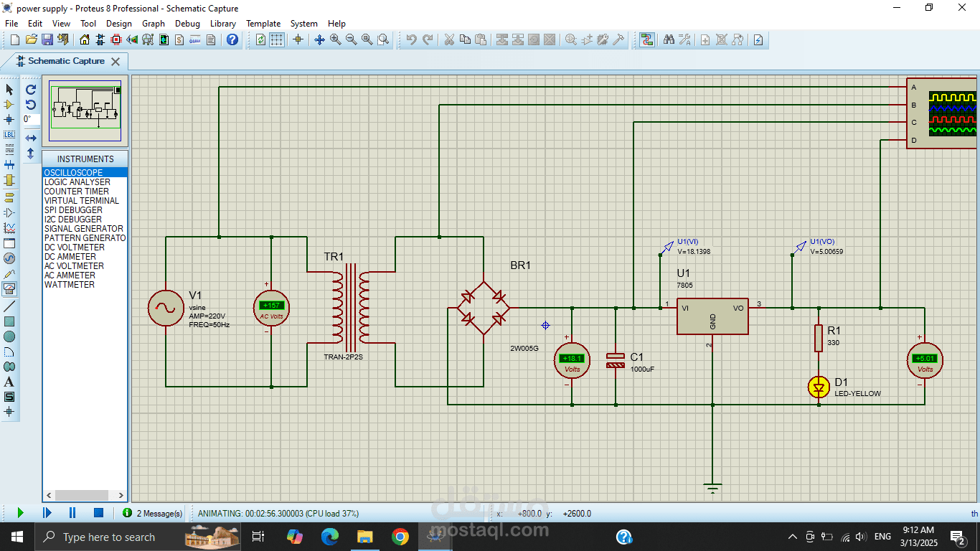Viewport: 980px width, 551px height.
Task: Click the Redraw Display icon
Action: click(260, 40)
